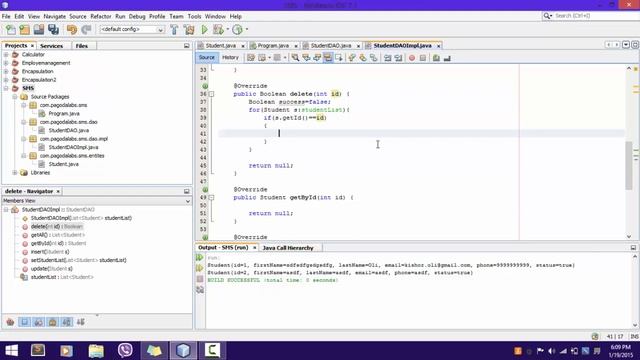This screenshot has height=360, width=640.
Task: Open the Debug Project dropdown arrow
Action: tap(227, 29)
